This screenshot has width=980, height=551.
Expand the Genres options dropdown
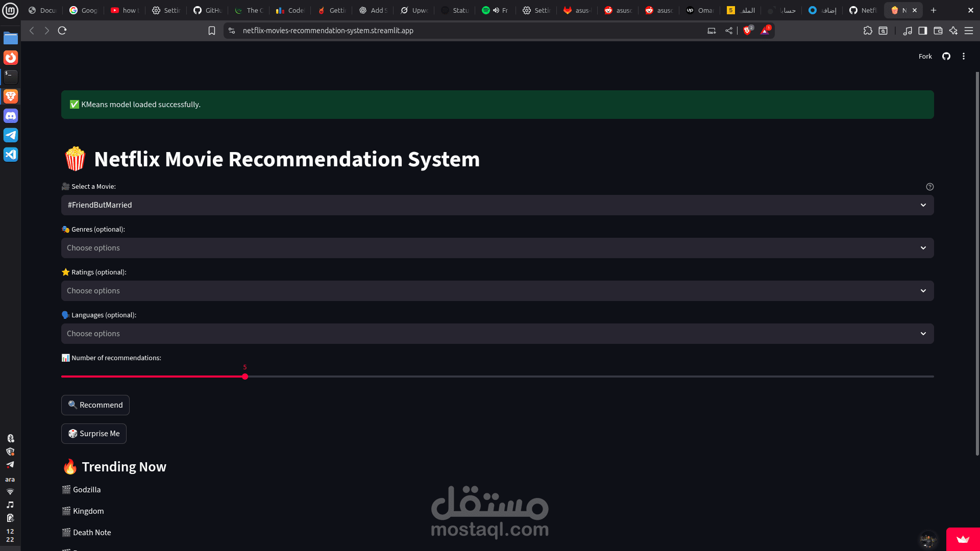tap(498, 248)
